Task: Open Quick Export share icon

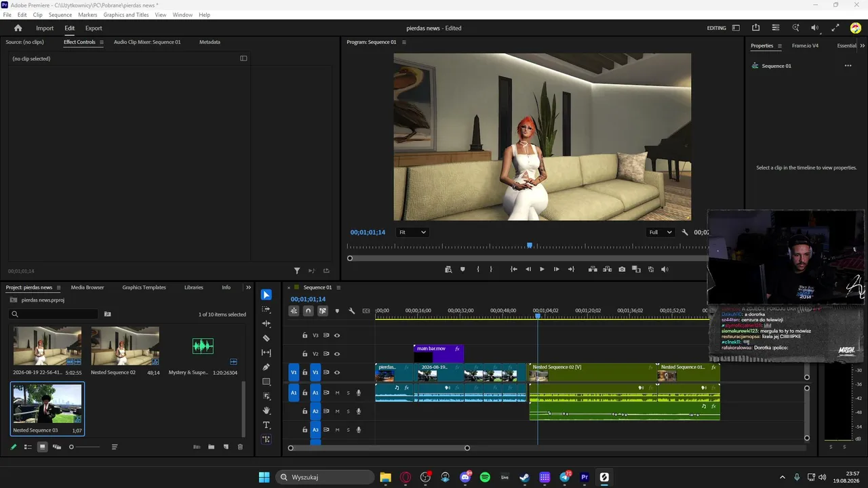Action: (x=755, y=28)
